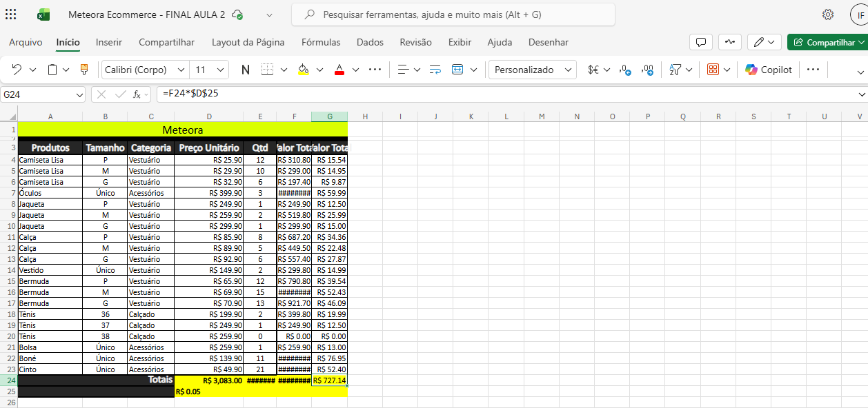Switch to the Revisão tab
The image size is (868, 408).
(416, 42)
